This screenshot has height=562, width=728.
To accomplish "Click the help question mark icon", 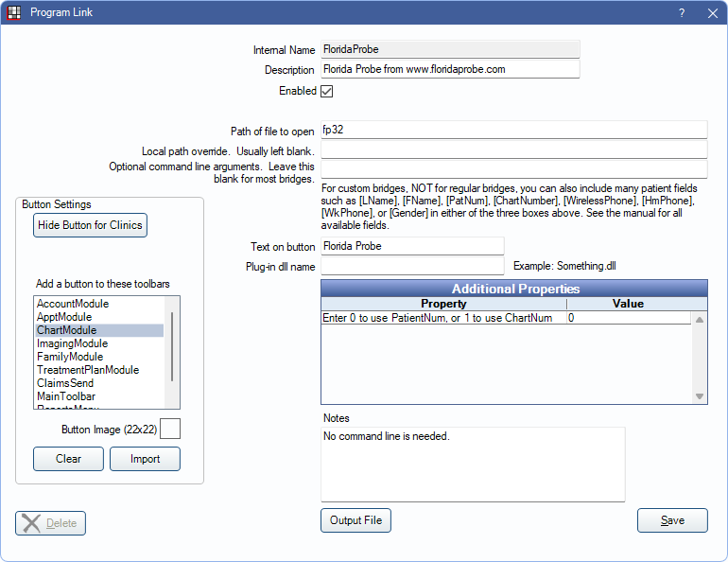I will (x=682, y=13).
